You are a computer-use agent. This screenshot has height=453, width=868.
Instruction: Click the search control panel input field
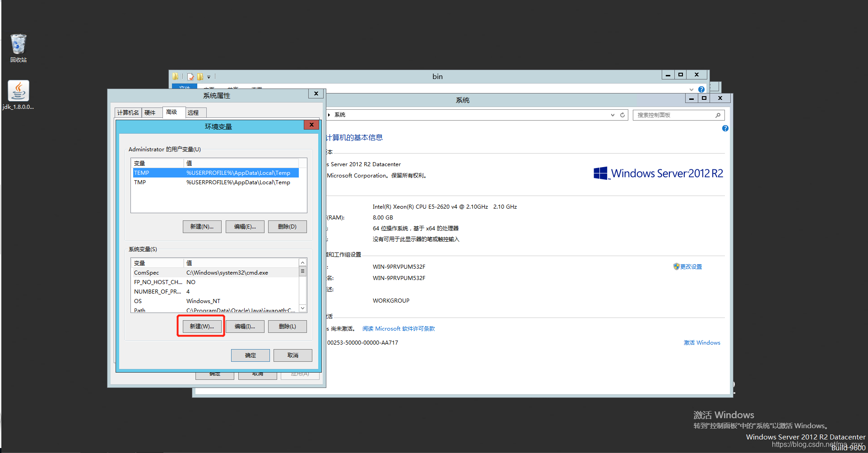tap(678, 115)
